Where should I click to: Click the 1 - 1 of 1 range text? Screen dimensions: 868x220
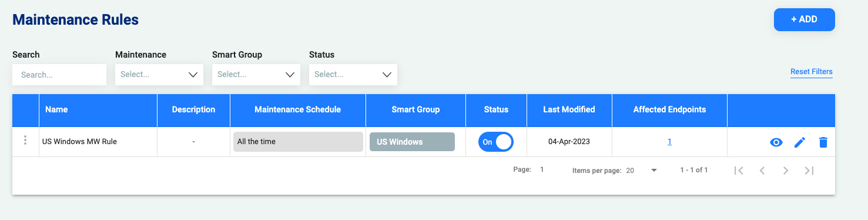(x=693, y=171)
